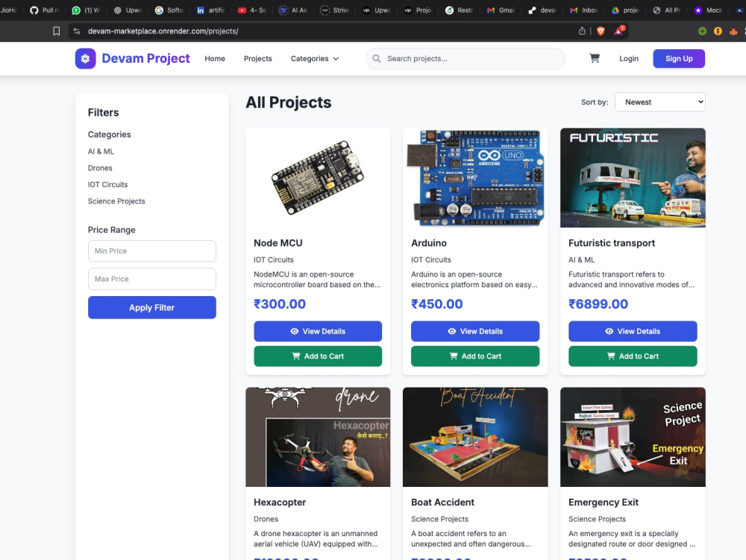Switch to the GitHub Pull request tab
746x560 pixels.
[x=45, y=10]
